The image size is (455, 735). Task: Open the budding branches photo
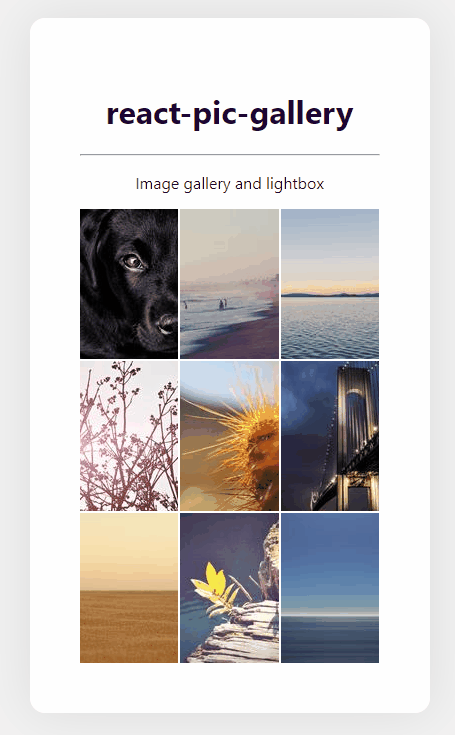[x=129, y=436]
